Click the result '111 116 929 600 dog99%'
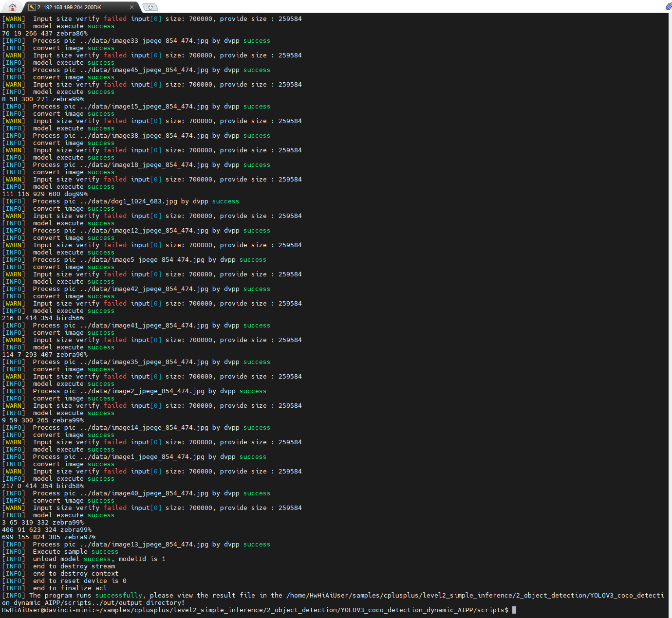Screen dimensions: 672x618 click(x=45, y=194)
